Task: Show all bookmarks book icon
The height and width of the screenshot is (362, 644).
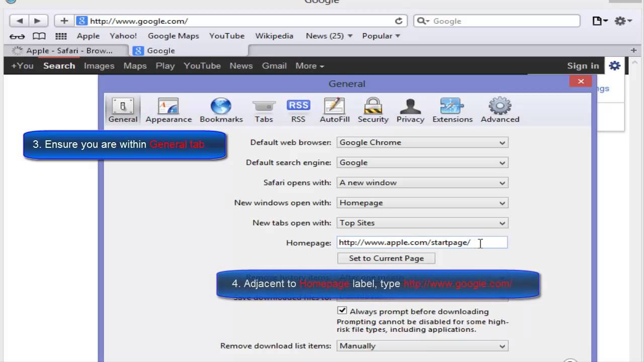Action: point(39,36)
